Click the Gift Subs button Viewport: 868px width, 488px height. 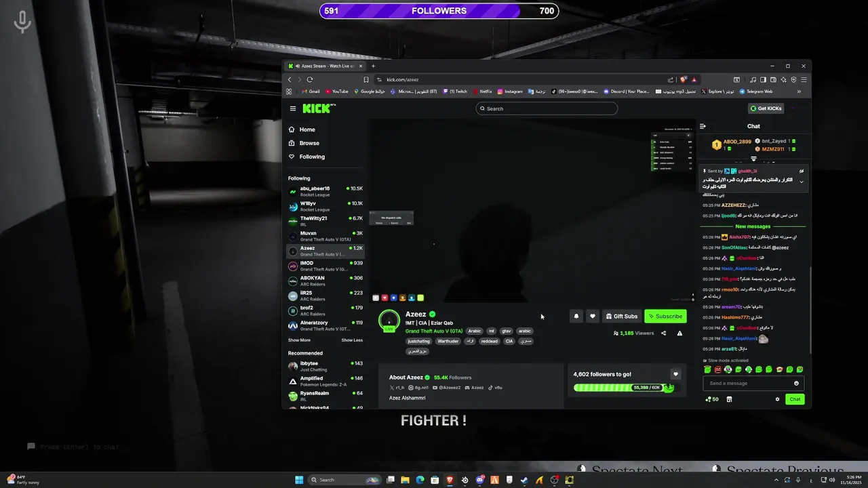point(621,316)
